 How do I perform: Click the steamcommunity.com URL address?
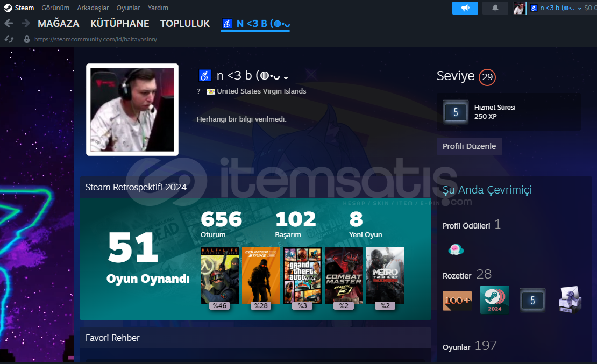pos(96,39)
